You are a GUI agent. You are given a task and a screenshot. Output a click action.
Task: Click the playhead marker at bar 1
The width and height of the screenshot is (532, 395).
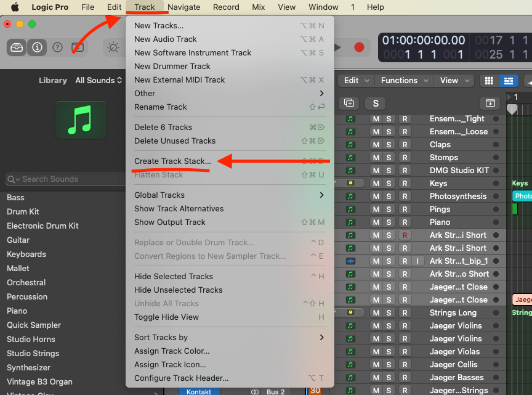point(512,108)
